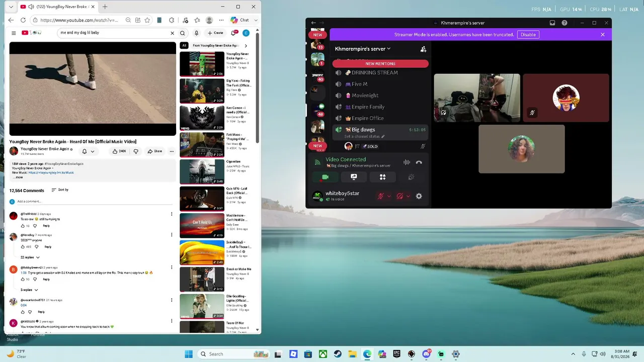Go back in the browser
The width and height of the screenshot is (644, 362).
pyautogui.click(x=11, y=20)
